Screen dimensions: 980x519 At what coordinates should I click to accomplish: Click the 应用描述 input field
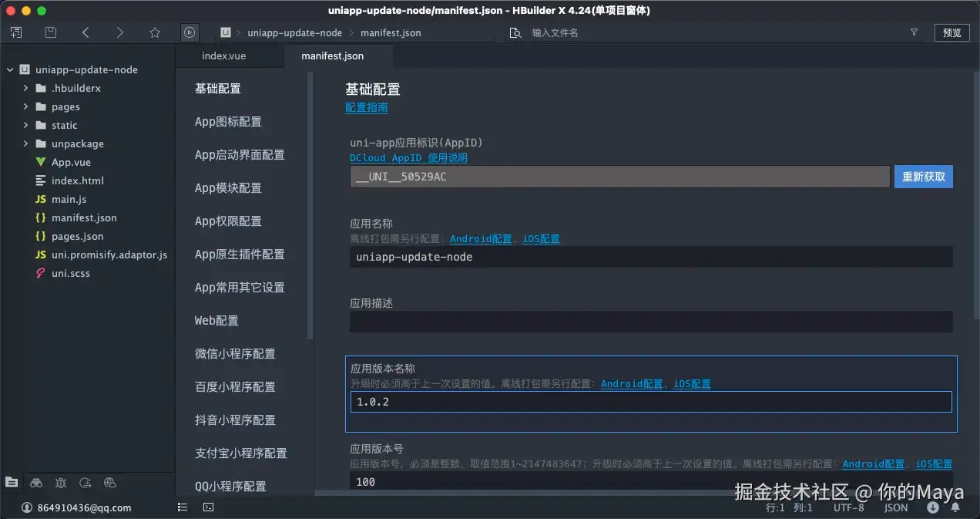click(x=651, y=322)
